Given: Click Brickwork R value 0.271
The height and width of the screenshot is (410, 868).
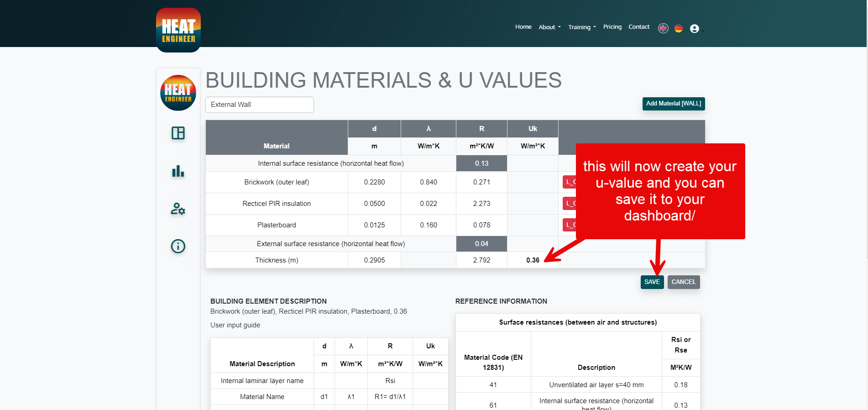Looking at the screenshot, I should pyautogui.click(x=481, y=182).
